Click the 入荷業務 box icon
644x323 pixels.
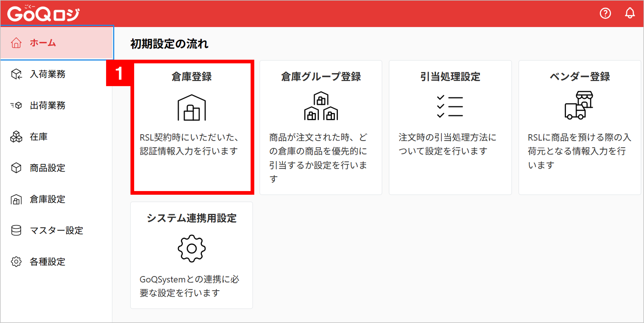17,74
